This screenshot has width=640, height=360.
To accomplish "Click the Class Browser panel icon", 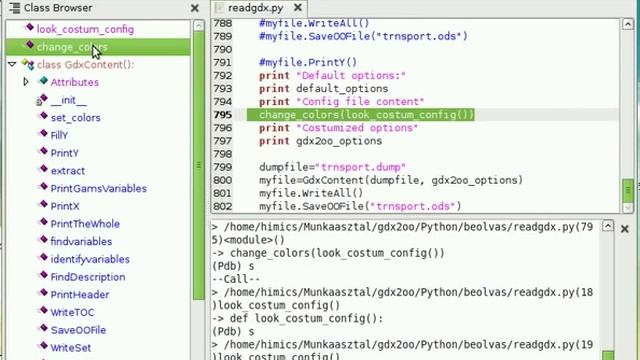I will tap(15, 8).
